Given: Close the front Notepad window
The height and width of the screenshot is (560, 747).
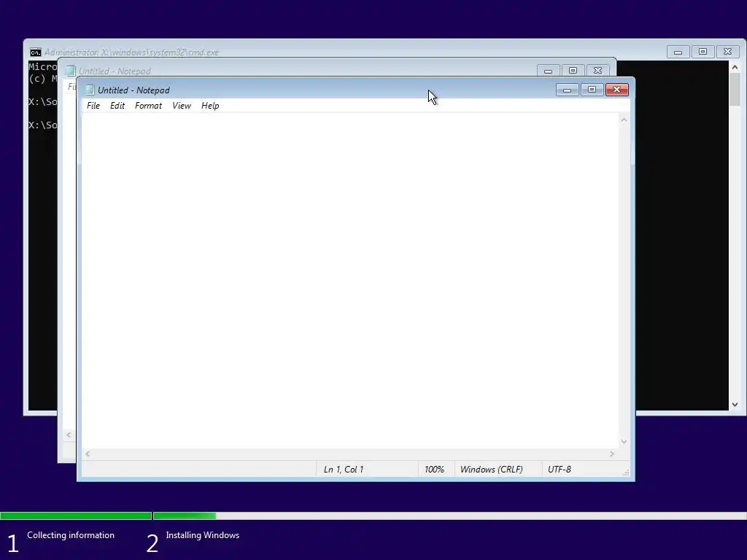Looking at the screenshot, I should tap(617, 90).
